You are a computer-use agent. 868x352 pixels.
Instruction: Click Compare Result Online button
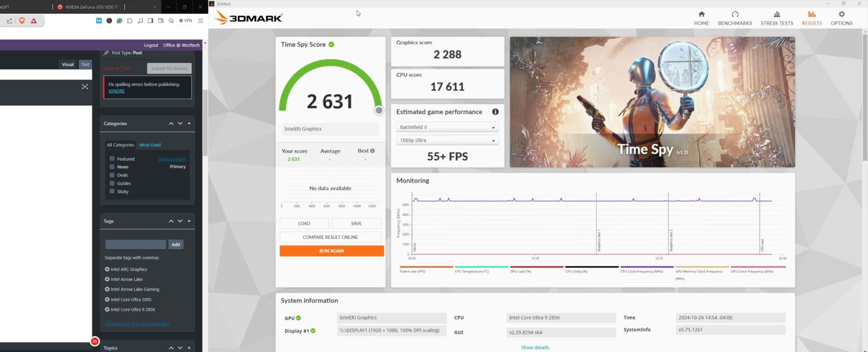[x=330, y=237]
